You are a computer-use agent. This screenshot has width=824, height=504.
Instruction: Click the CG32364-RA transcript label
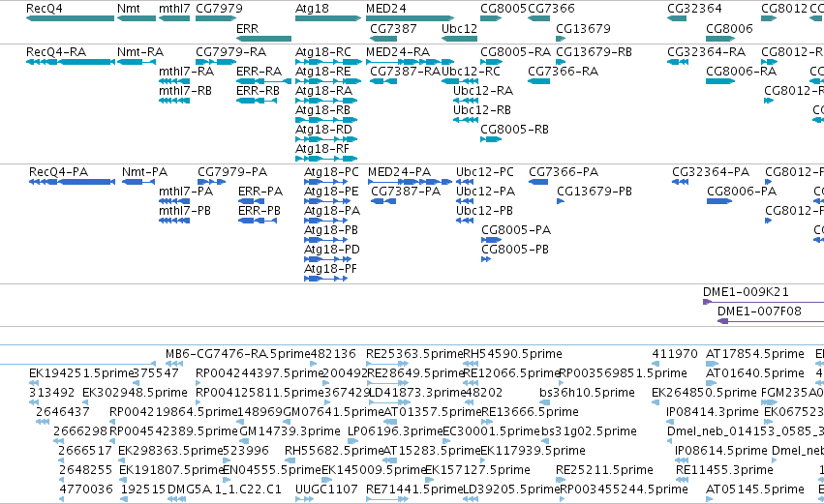(x=706, y=52)
